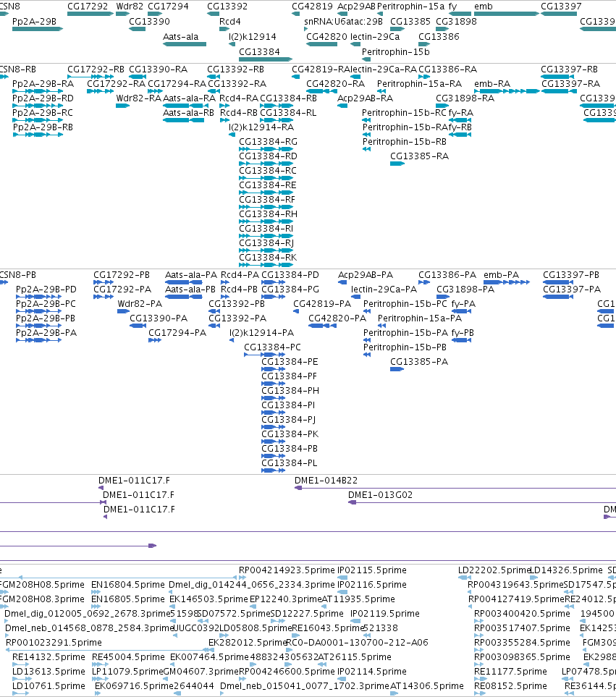Select the Peritrophin-15b gene
This screenshot has width=616, height=697.
(366, 59)
